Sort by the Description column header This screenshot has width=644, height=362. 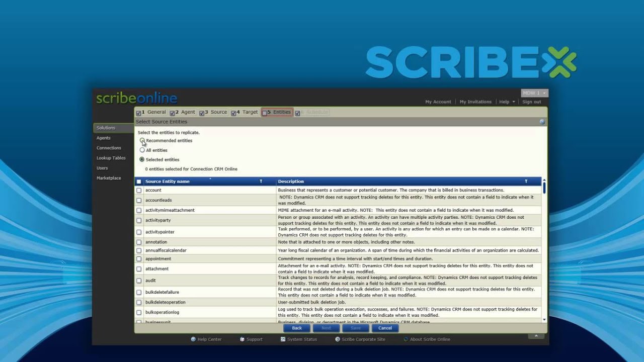click(291, 182)
